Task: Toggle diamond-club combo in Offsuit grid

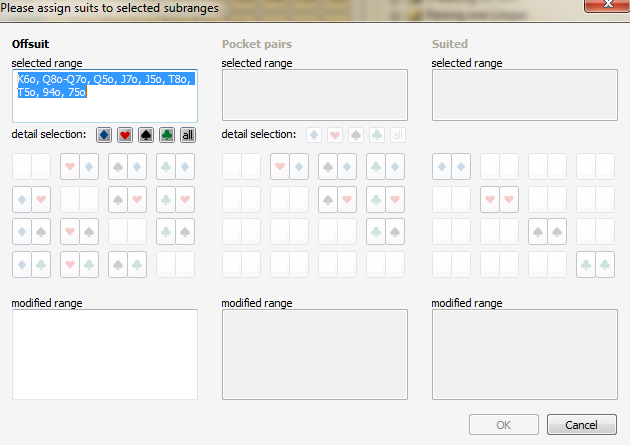Action: point(31,265)
